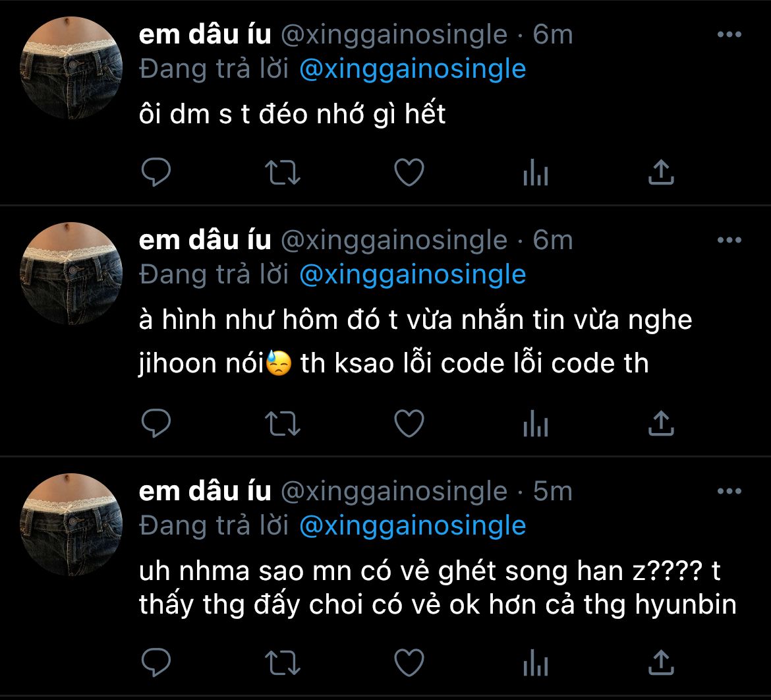The width and height of the screenshot is (771, 700).
Task: Retweet the first tweet
Action: pos(282,173)
